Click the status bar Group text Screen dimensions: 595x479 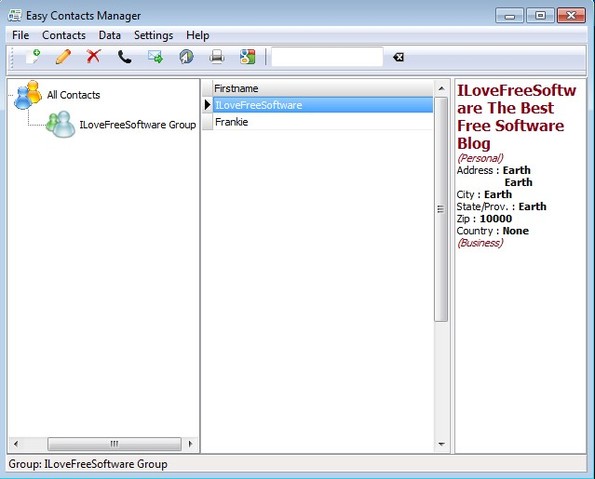click(x=88, y=464)
